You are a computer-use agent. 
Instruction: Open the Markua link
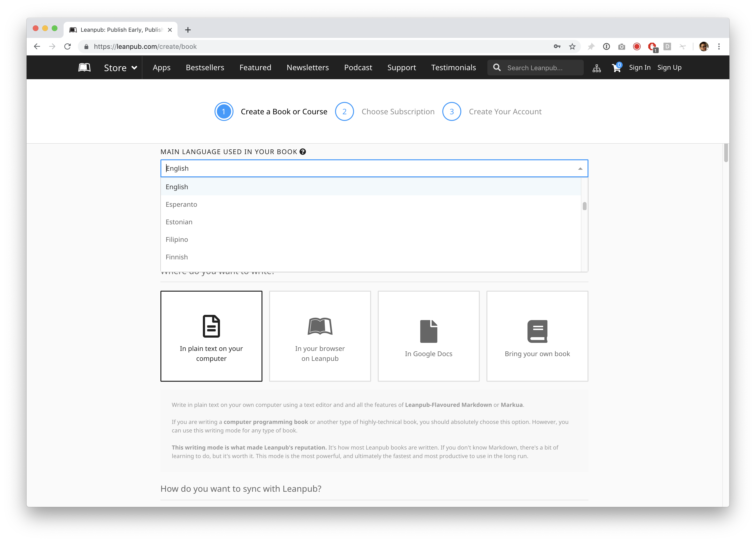(x=512, y=405)
